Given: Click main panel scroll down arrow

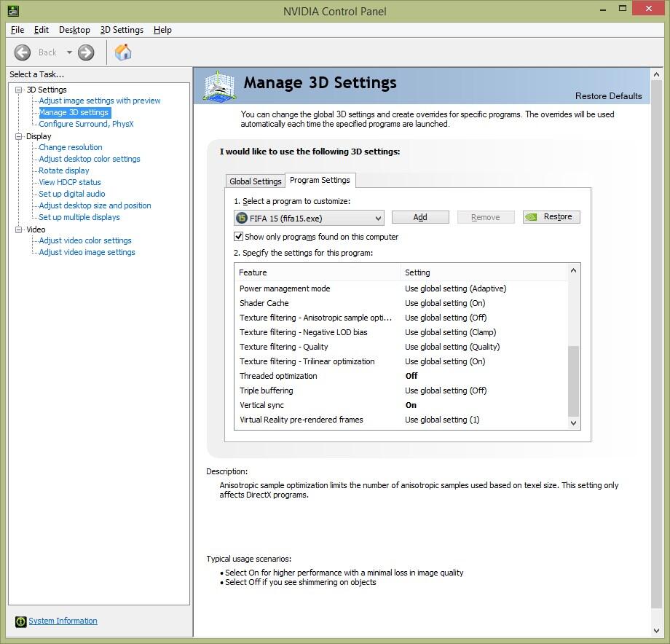Looking at the screenshot, I should (656, 631).
